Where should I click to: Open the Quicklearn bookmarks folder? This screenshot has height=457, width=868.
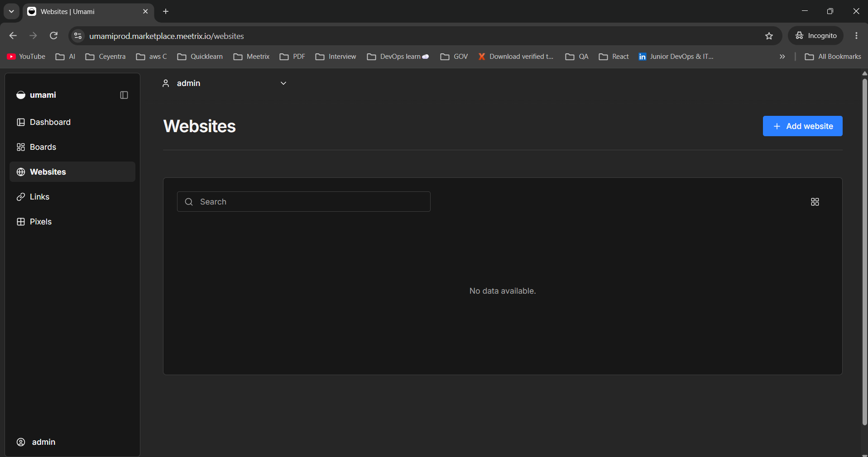200,57
